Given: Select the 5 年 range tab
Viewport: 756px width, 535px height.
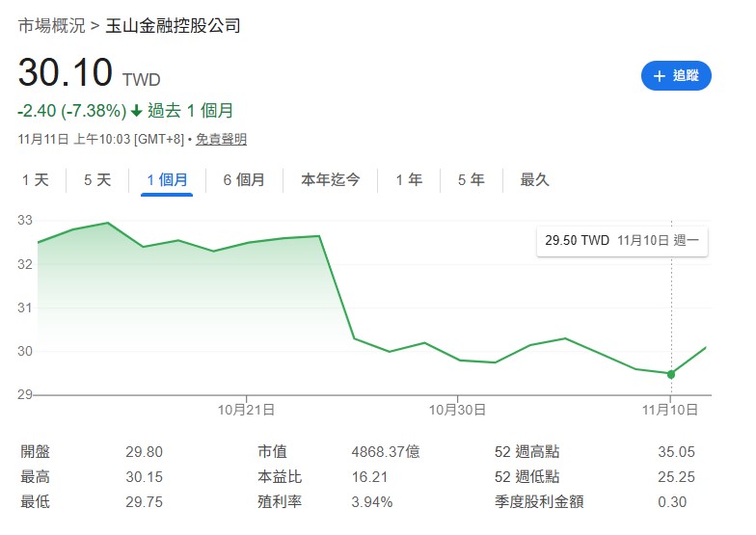Looking at the screenshot, I should pyautogui.click(x=471, y=179).
